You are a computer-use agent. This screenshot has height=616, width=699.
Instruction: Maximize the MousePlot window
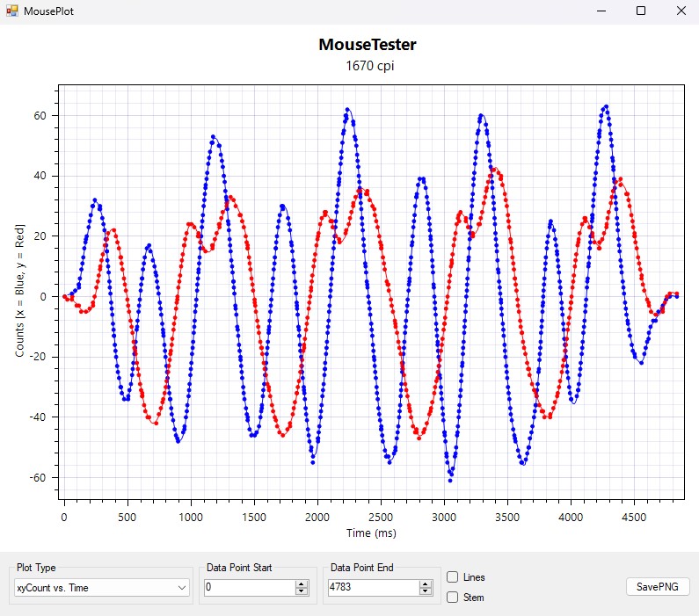tap(641, 11)
